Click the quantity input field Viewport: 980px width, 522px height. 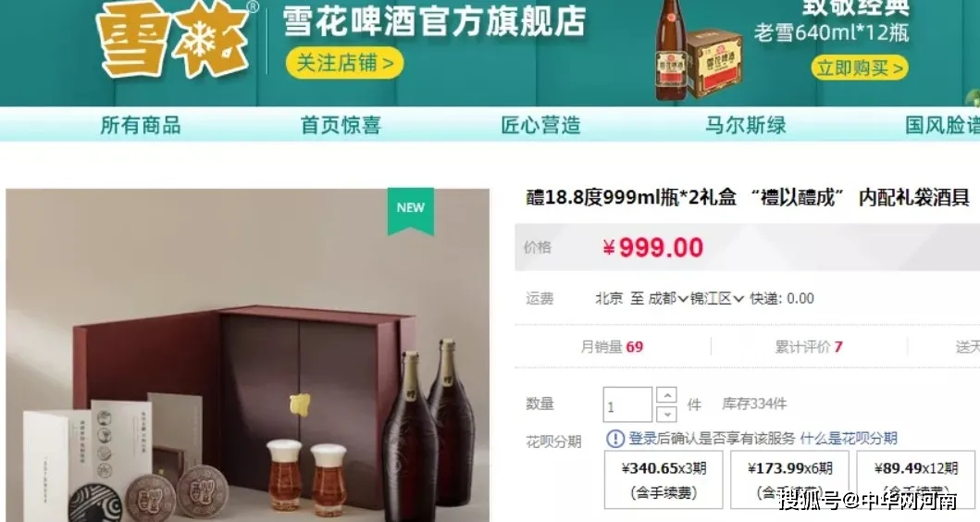coord(627,404)
